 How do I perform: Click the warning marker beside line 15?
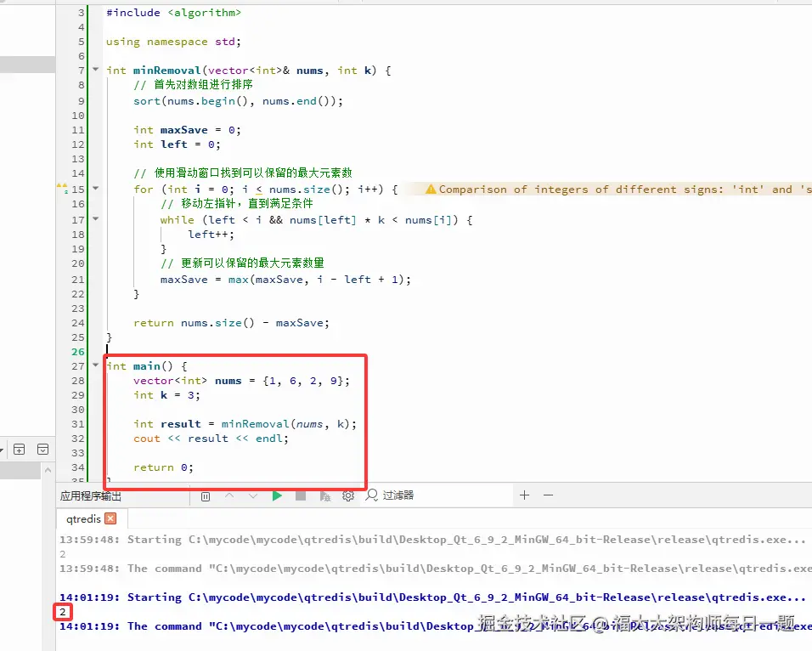point(62,188)
